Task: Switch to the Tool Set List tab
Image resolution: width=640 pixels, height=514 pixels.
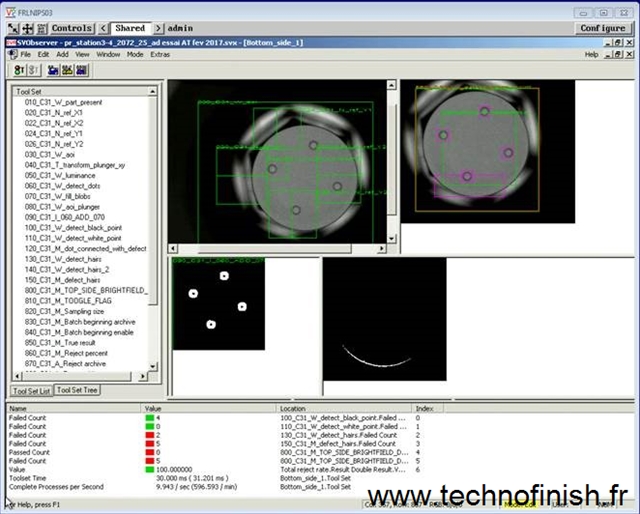Action: tap(31, 390)
